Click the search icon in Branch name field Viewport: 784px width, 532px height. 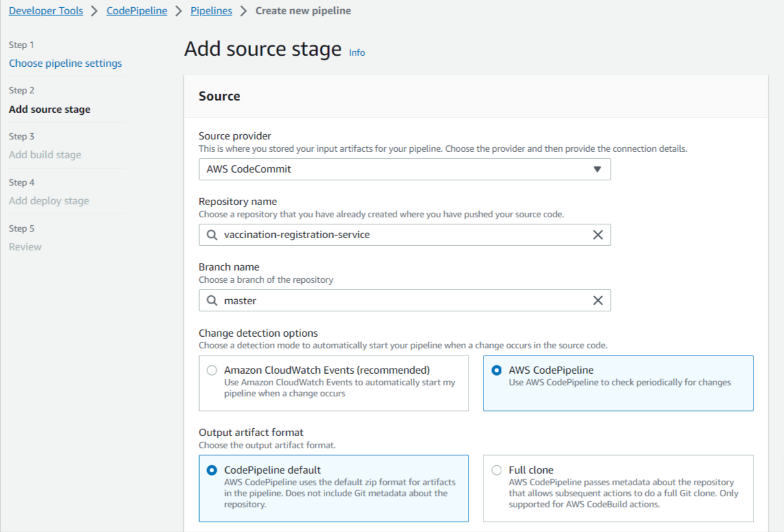(212, 300)
